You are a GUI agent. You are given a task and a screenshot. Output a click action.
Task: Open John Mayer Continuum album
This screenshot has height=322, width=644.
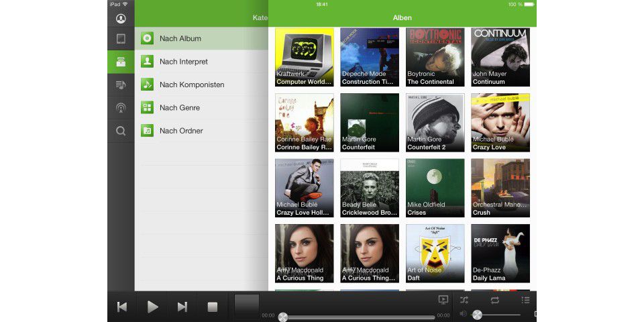click(x=500, y=57)
